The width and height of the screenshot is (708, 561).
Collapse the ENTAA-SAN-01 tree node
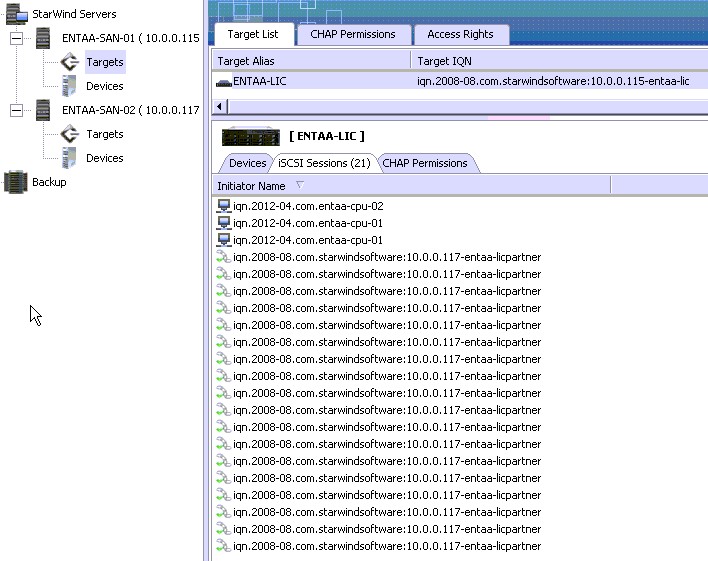click(16, 38)
